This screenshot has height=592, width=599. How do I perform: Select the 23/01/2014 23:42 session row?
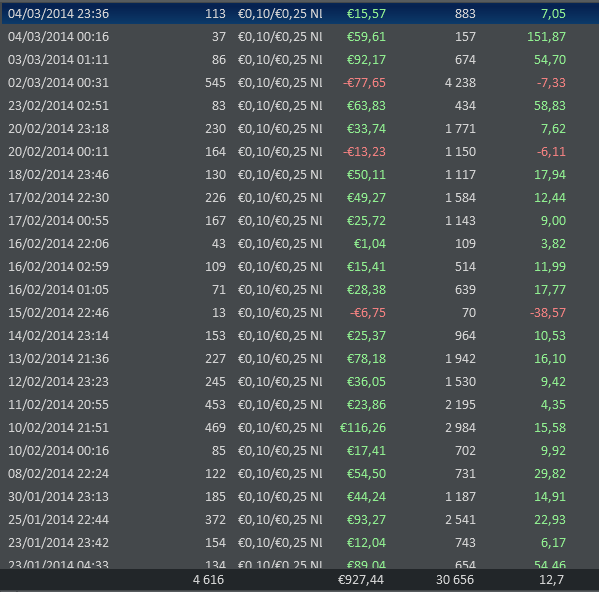[300, 542]
